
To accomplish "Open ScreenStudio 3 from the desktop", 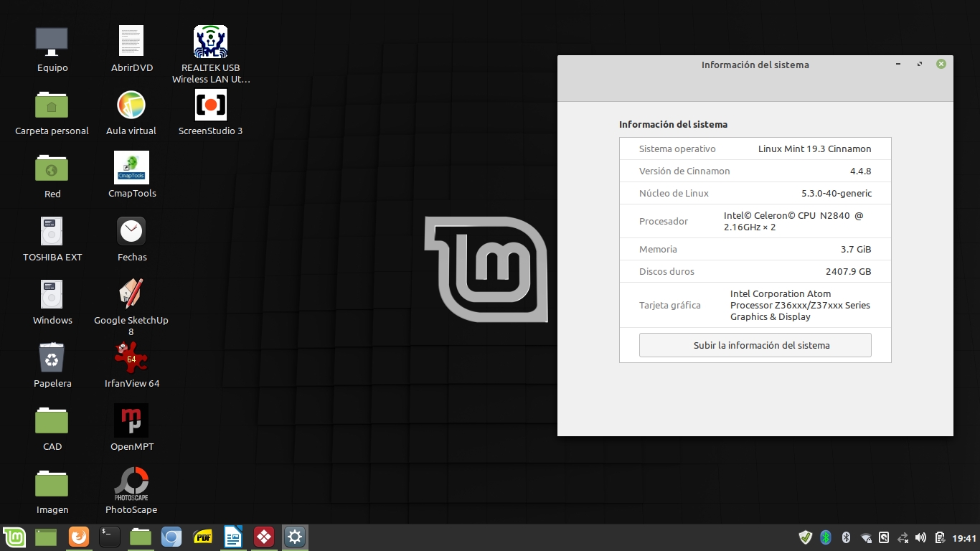I will tap(210, 104).
